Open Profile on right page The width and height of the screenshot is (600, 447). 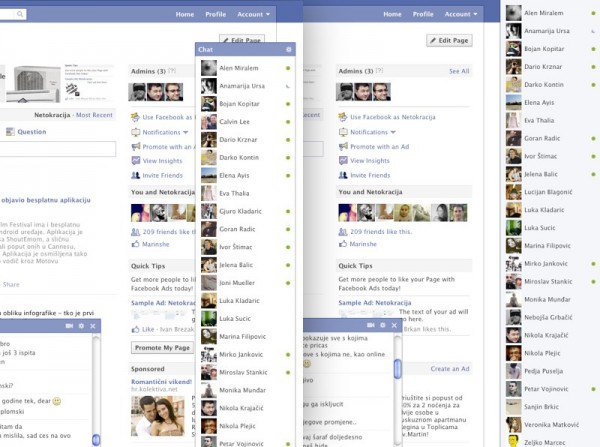click(x=423, y=14)
